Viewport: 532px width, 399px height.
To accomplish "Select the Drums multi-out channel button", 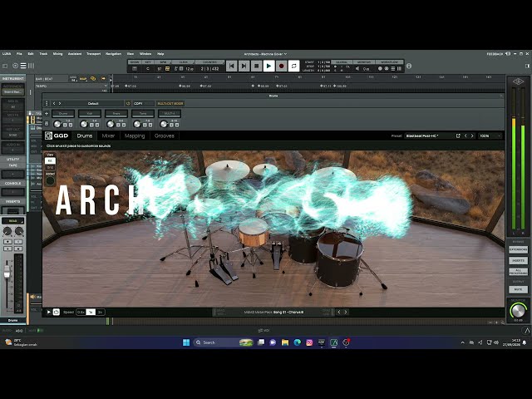I will coord(63,113).
